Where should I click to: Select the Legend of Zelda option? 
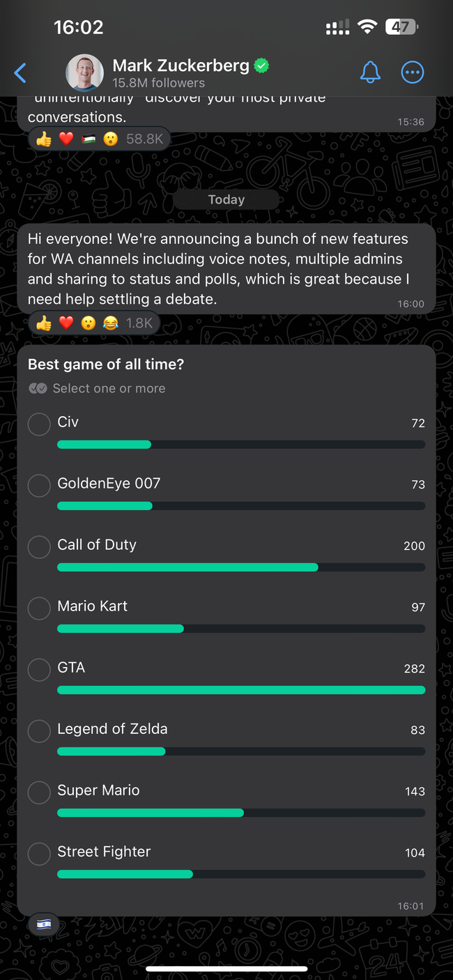tap(39, 730)
